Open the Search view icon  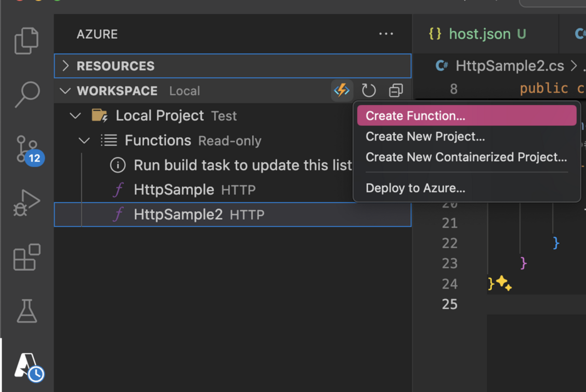(x=27, y=94)
